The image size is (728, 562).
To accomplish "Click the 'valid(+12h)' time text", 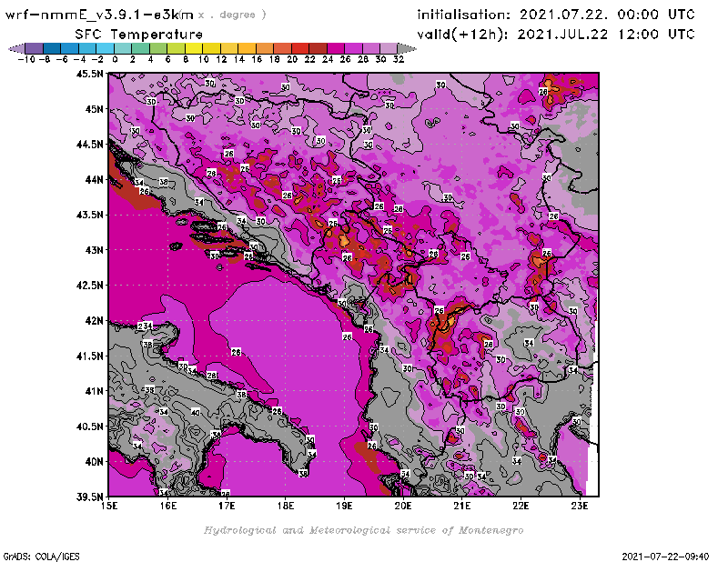I will point(556,35).
